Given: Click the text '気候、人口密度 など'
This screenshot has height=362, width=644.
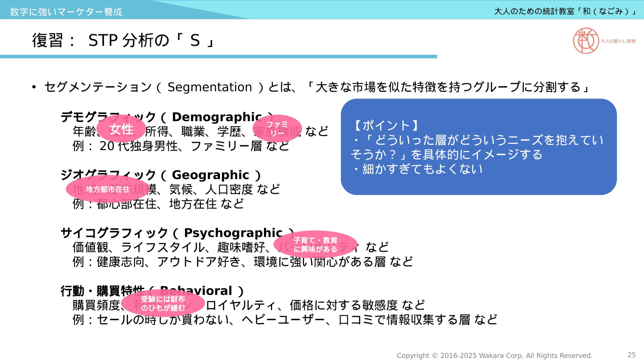Looking at the screenshot, I should click(224, 189).
